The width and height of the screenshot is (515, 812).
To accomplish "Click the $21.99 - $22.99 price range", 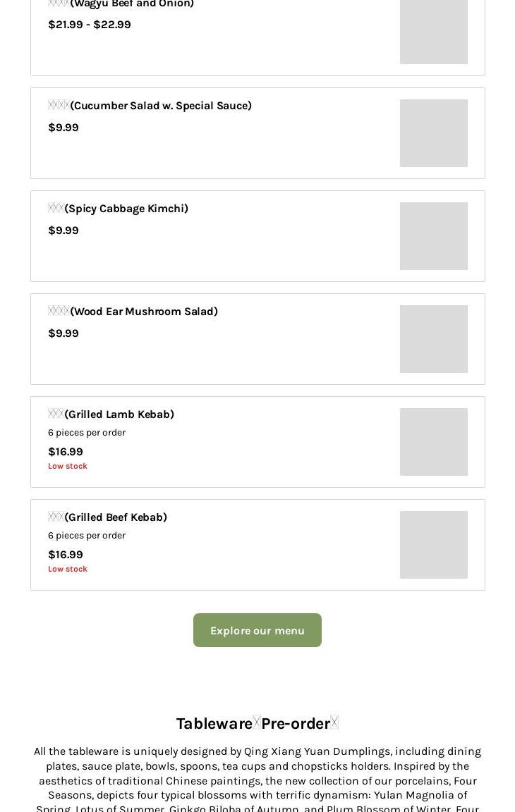I will click(89, 25).
